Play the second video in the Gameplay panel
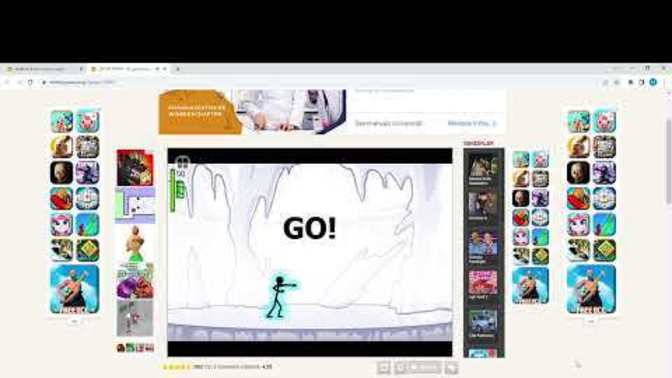The width and height of the screenshot is (672, 378). click(483, 204)
